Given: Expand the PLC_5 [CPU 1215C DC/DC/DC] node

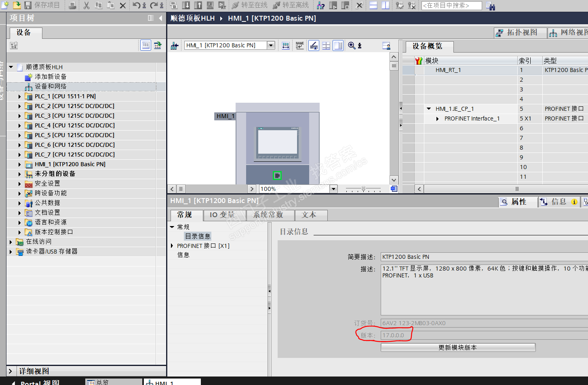Looking at the screenshot, I should coord(19,135).
